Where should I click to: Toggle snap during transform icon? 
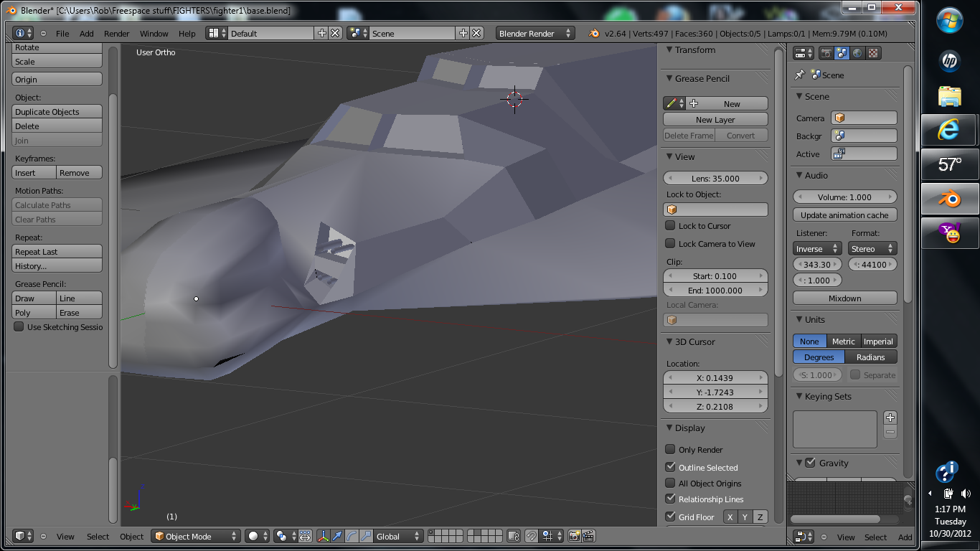(x=532, y=536)
